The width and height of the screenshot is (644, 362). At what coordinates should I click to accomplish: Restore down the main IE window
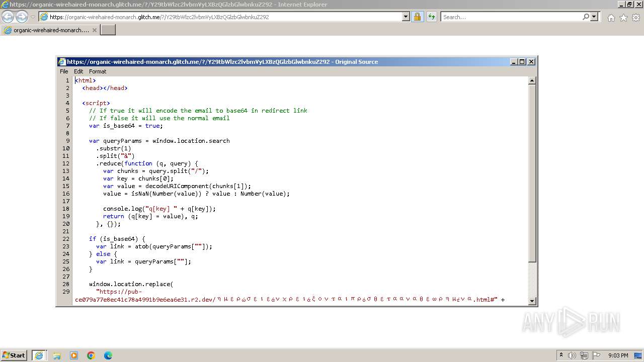coord(629,5)
